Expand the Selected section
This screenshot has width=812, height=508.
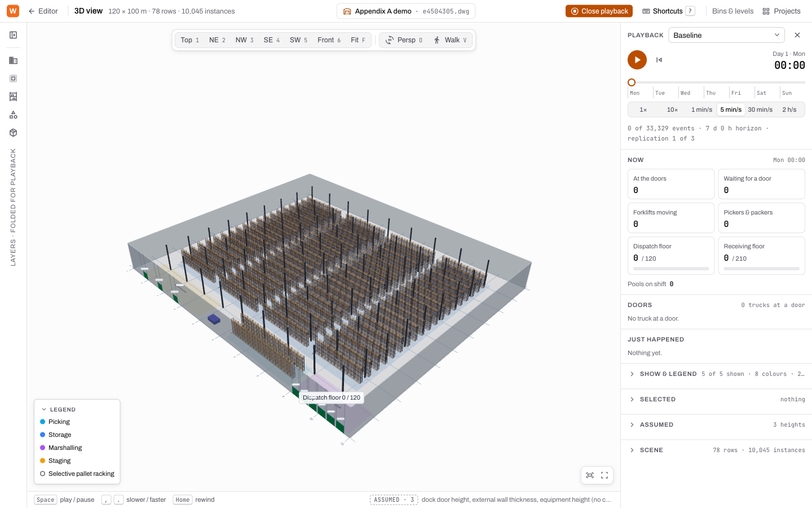click(x=716, y=399)
